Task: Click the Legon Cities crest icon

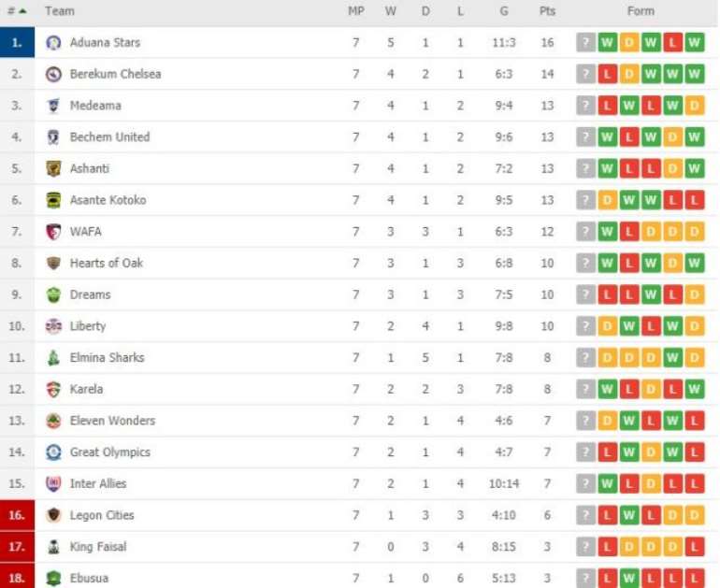Action: 53,515
